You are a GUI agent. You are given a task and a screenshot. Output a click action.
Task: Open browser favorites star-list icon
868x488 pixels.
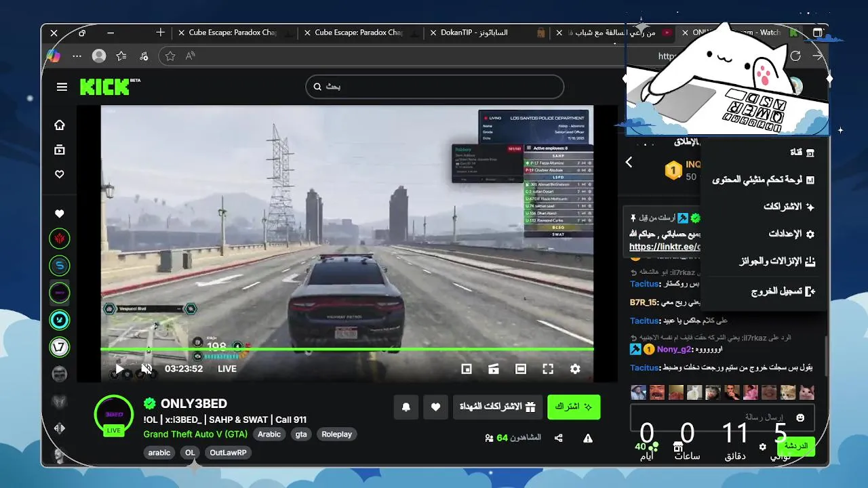coord(121,56)
